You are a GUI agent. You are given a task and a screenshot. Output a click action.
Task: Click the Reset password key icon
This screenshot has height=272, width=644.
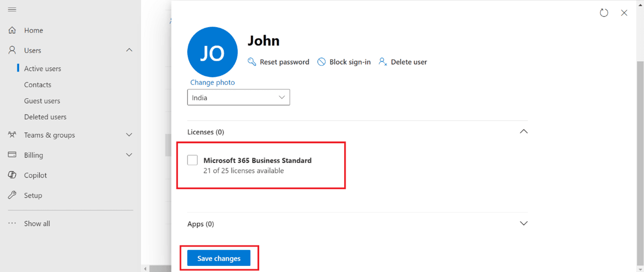252,61
